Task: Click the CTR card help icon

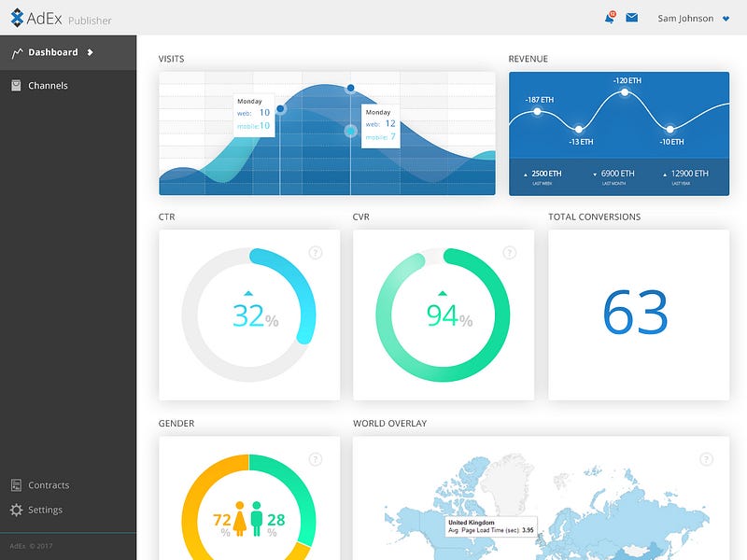Action: (x=316, y=252)
